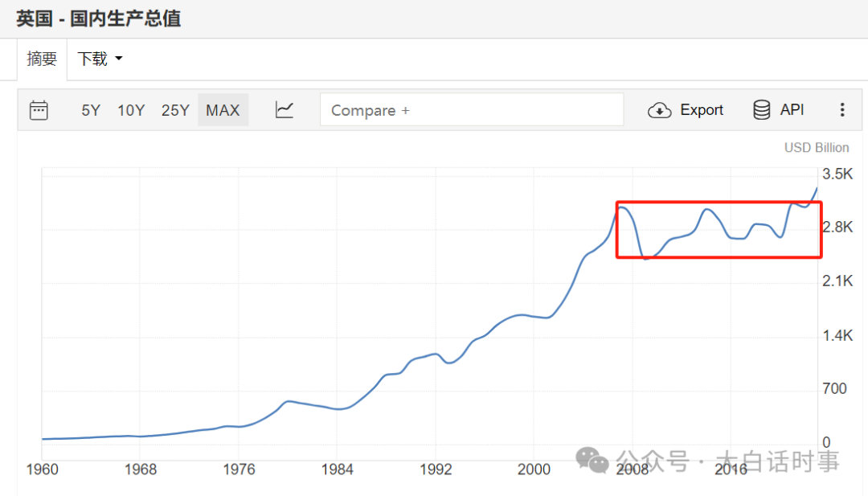Screen dimensions: 868x496
Task: Select the 25Y time range
Action: tap(175, 110)
